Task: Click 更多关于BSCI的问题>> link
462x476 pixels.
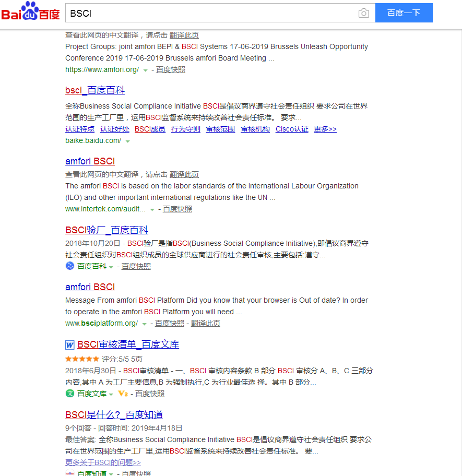Action: tap(103, 462)
